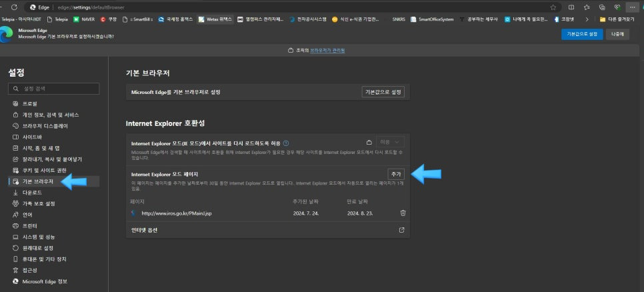Open the 나에게 꼭 필요한 bookmark
644x292 pixels.
pos(526,19)
